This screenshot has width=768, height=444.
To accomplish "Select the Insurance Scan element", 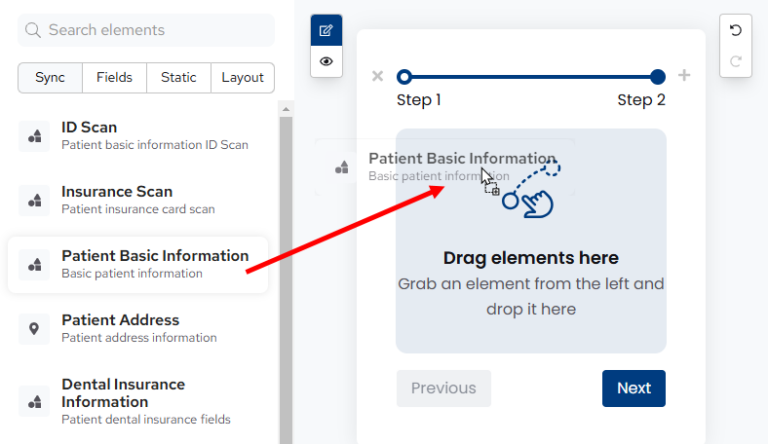I will 138,200.
